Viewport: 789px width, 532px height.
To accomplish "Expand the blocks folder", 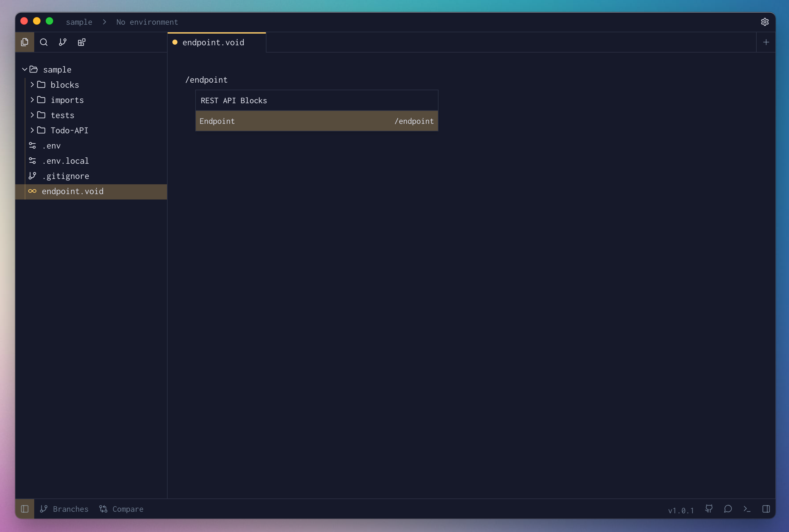I will point(32,85).
